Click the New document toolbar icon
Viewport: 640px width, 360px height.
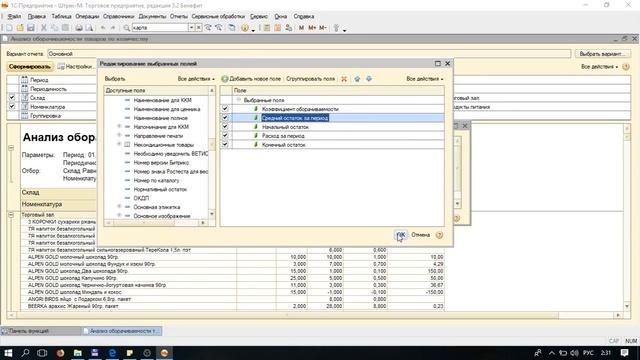point(9,28)
